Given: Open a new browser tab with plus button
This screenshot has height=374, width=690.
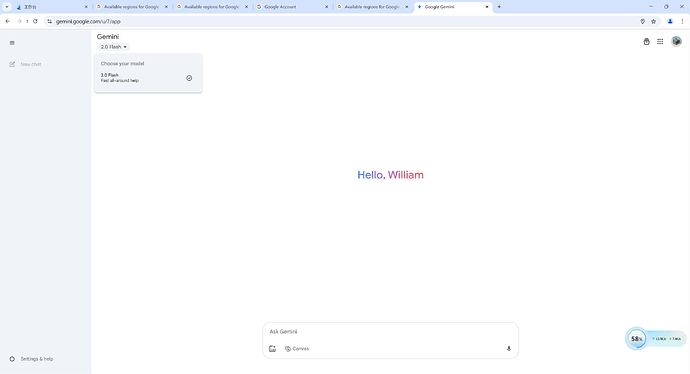Looking at the screenshot, I should point(499,7).
